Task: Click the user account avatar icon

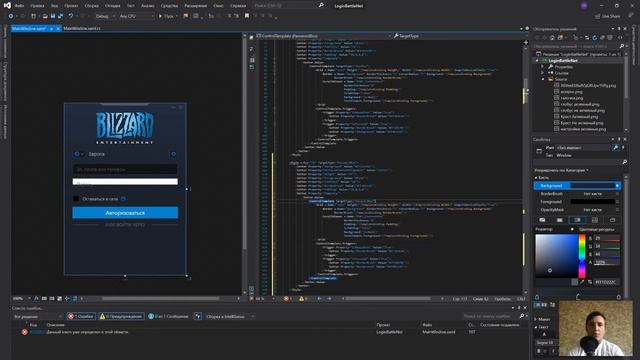Action: click(584, 6)
